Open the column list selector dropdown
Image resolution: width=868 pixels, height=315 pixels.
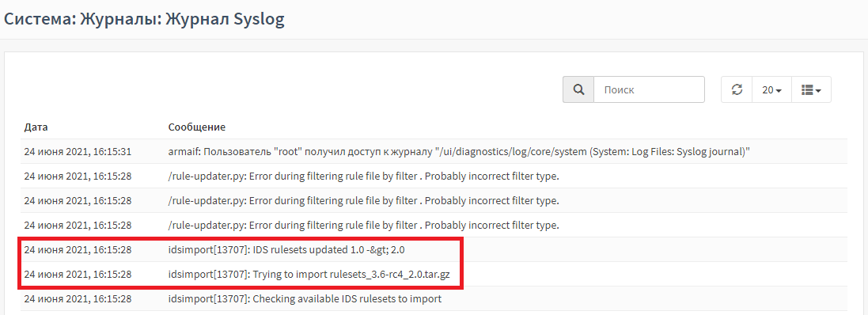point(812,89)
